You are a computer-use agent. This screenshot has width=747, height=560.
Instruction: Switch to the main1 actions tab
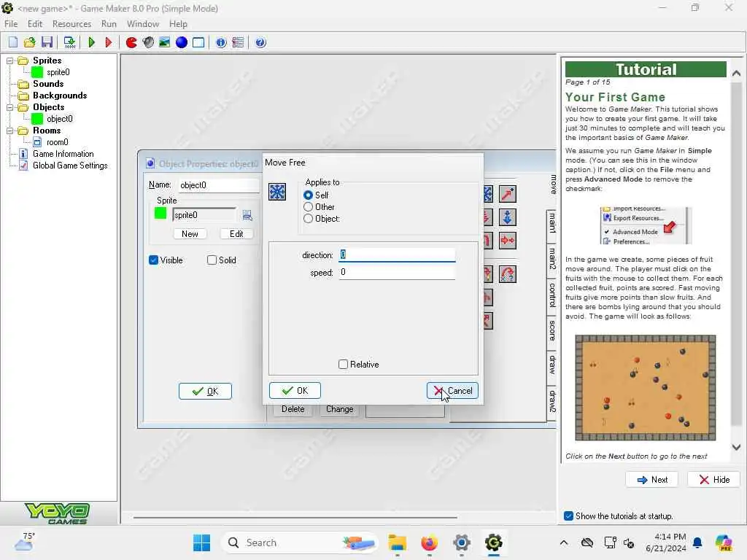(551, 223)
